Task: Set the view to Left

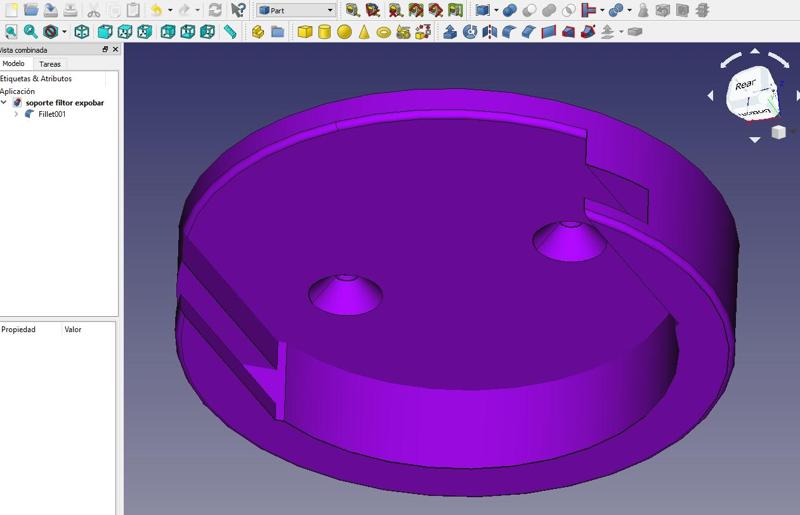Action: pyautogui.click(x=207, y=32)
